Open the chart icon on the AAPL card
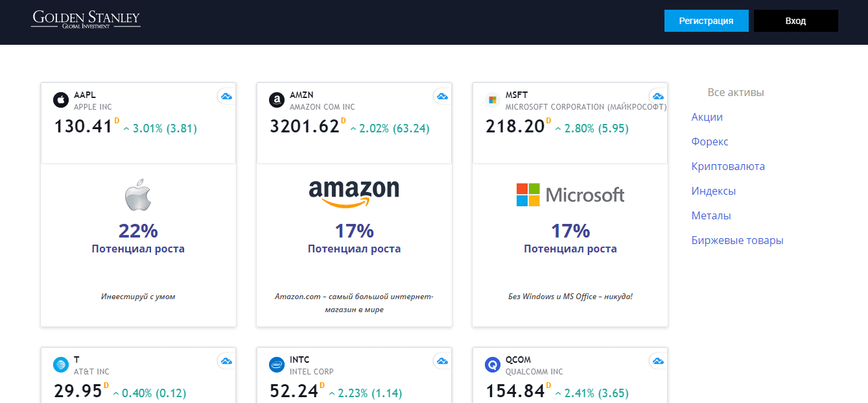 (x=226, y=96)
